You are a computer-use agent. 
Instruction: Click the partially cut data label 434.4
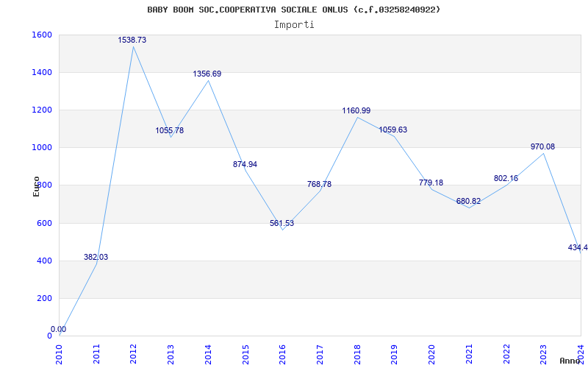[578, 248]
